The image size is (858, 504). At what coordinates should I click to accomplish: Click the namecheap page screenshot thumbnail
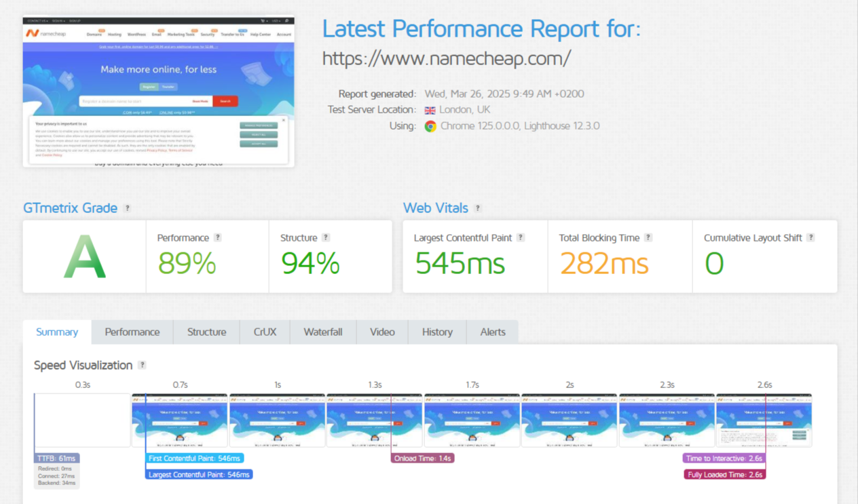159,92
